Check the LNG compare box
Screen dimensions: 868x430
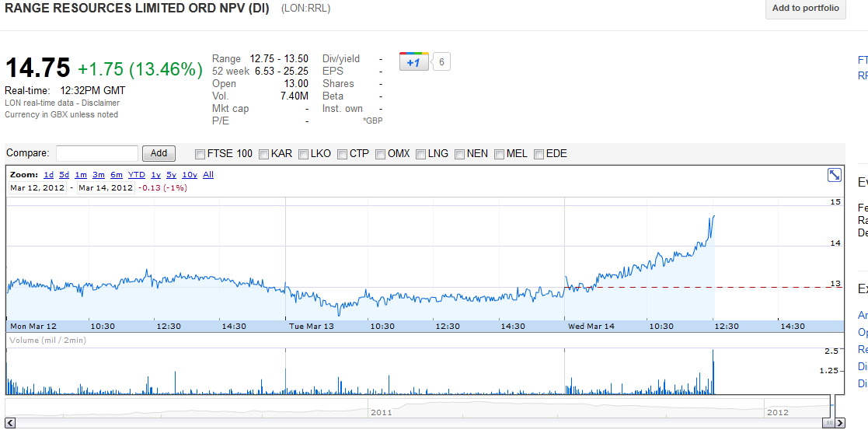click(x=421, y=154)
